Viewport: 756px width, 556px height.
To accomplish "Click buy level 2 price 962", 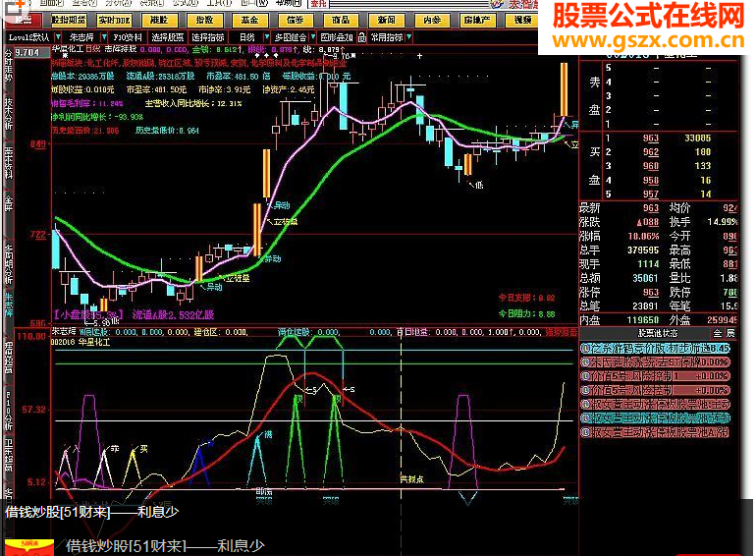I will click(x=650, y=152).
